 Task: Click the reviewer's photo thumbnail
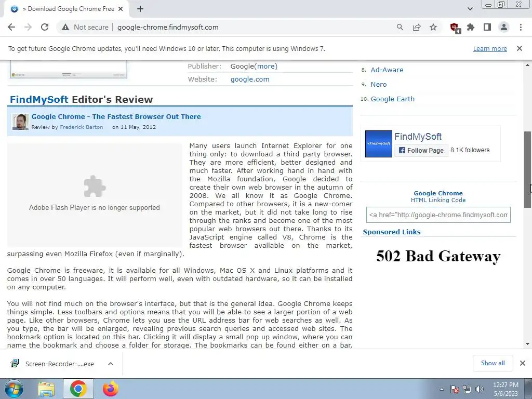tap(20, 122)
